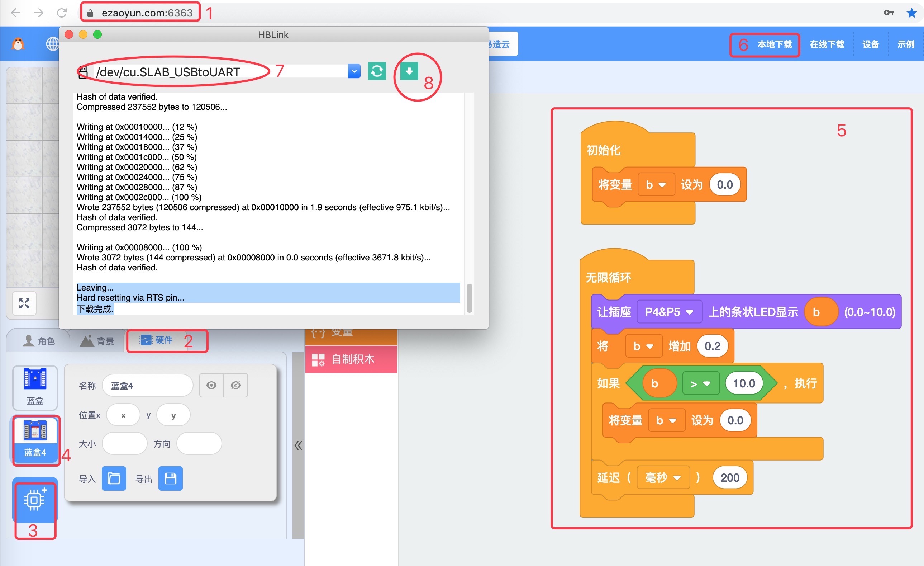The image size is (924, 566).
Task: Hide the sprite with crossed-eye icon
Action: pos(236,385)
